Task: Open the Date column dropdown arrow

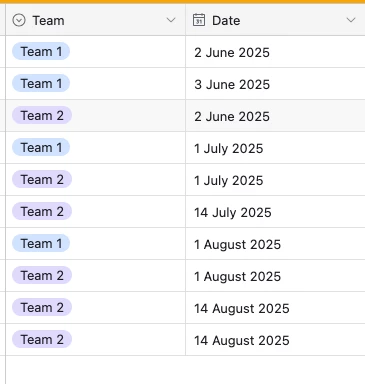Action: point(351,20)
